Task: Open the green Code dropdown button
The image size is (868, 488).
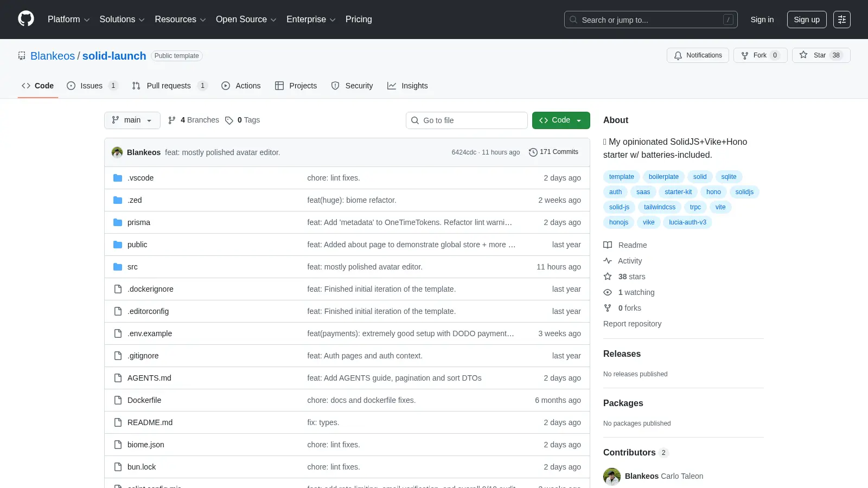Action: pos(561,120)
